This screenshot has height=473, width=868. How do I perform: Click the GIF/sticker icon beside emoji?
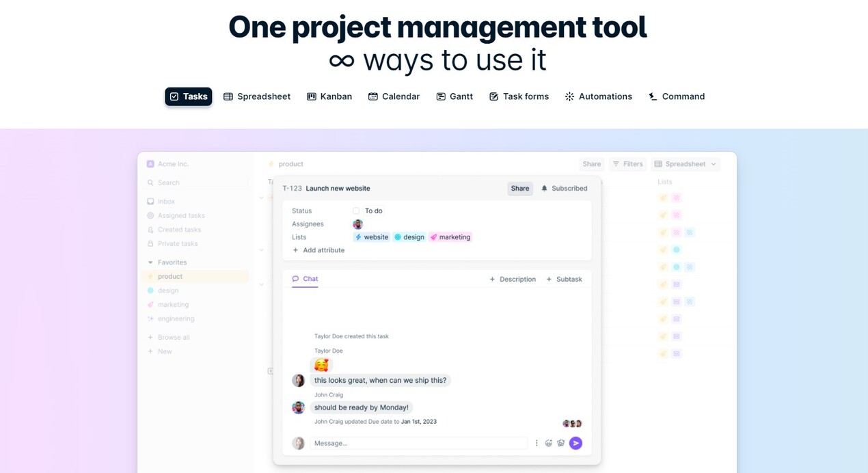pyautogui.click(x=561, y=443)
